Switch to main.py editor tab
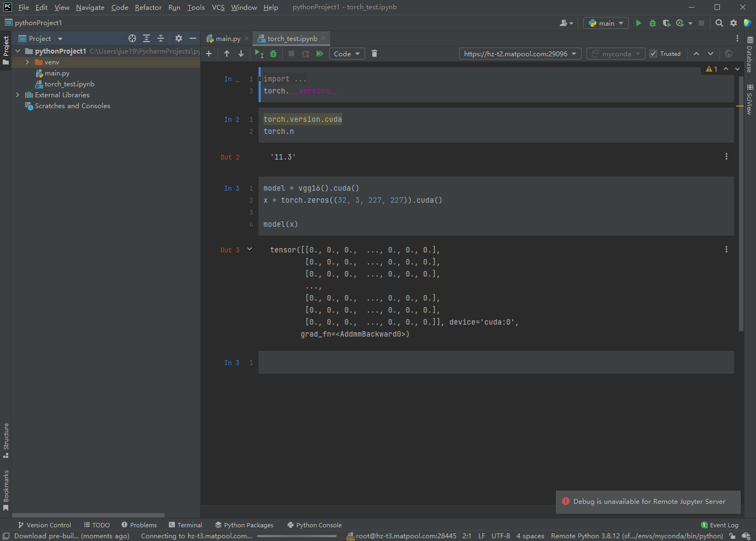The width and height of the screenshot is (756, 541). [228, 39]
